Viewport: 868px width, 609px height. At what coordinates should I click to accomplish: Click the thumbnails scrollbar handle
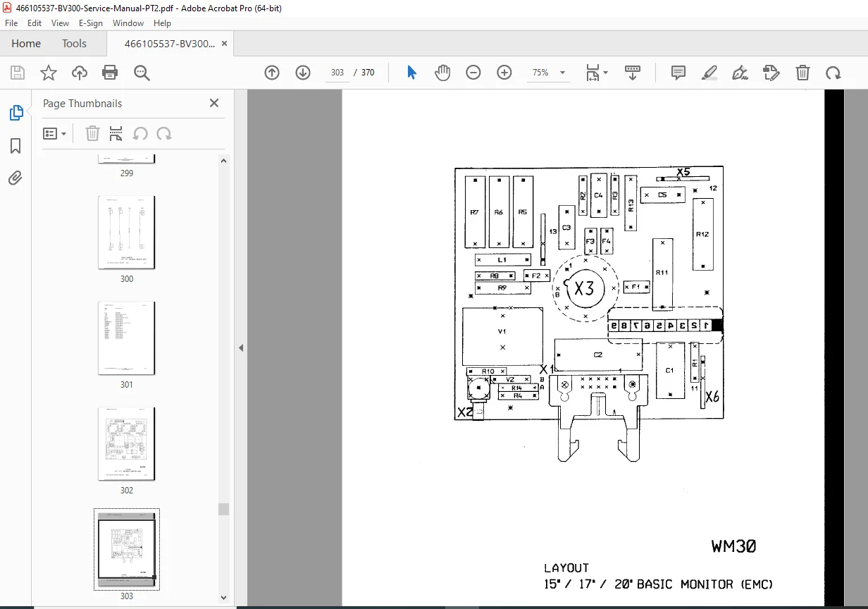223,509
